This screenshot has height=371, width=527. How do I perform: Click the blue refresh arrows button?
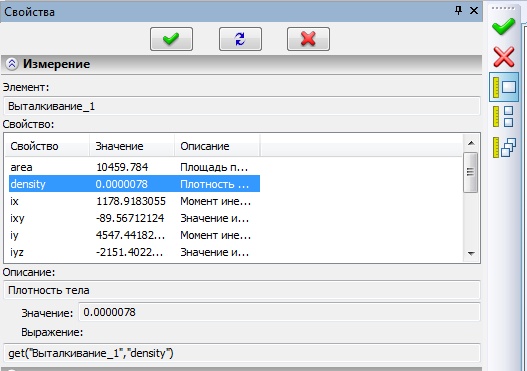tap(240, 39)
